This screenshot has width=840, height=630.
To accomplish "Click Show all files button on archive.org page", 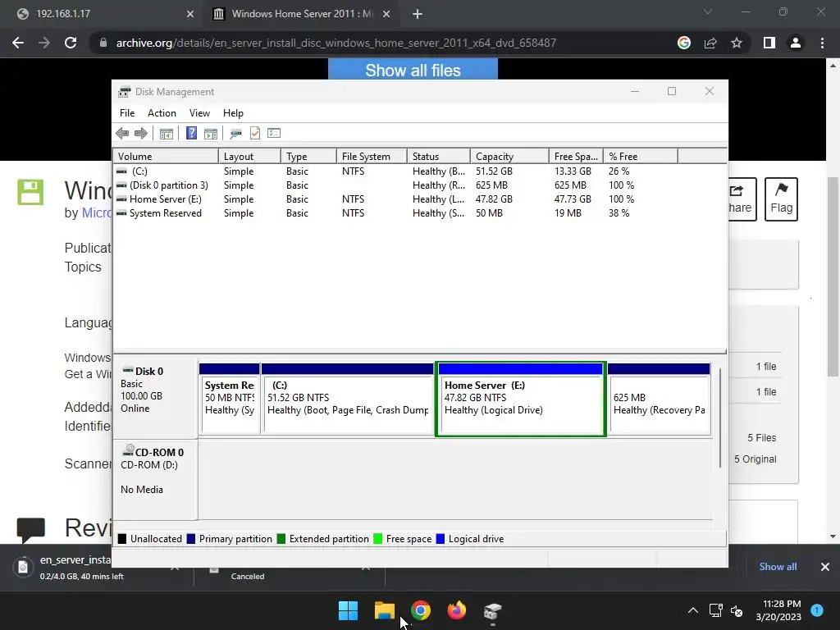I will pyautogui.click(x=413, y=70).
